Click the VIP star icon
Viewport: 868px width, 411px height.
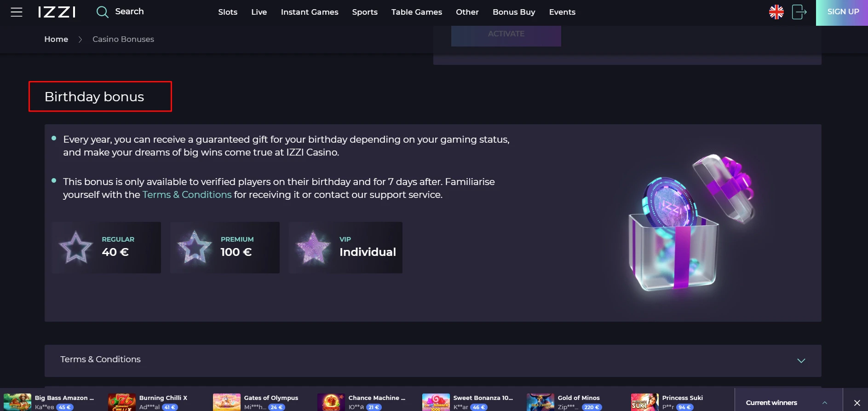coord(313,248)
